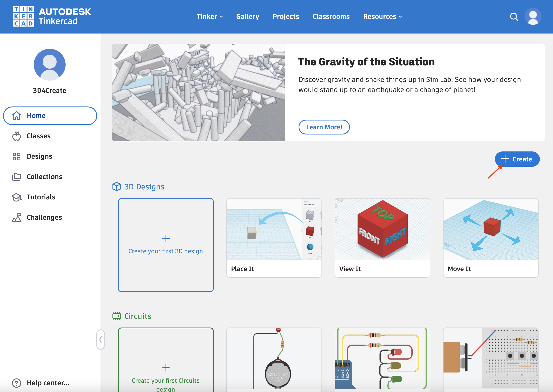Screen dimensions: 553x392
Task: Click the Tinkercad logo icon
Action: tap(23, 16)
